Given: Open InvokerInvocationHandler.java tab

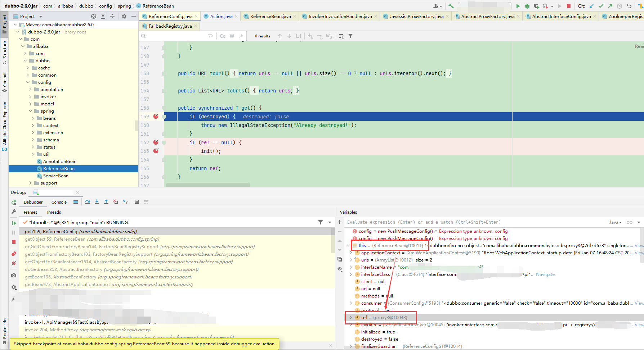Looking at the screenshot, I should coord(340,17).
